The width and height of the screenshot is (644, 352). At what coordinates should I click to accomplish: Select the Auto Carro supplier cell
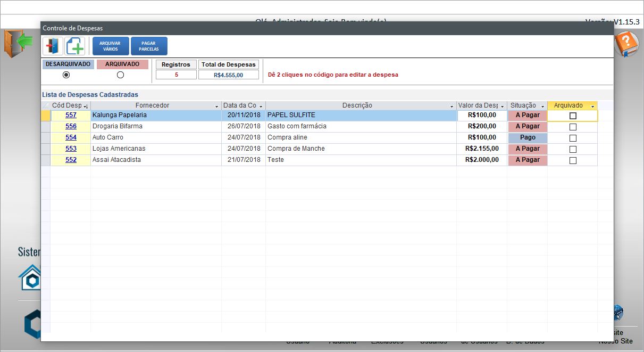tap(156, 137)
